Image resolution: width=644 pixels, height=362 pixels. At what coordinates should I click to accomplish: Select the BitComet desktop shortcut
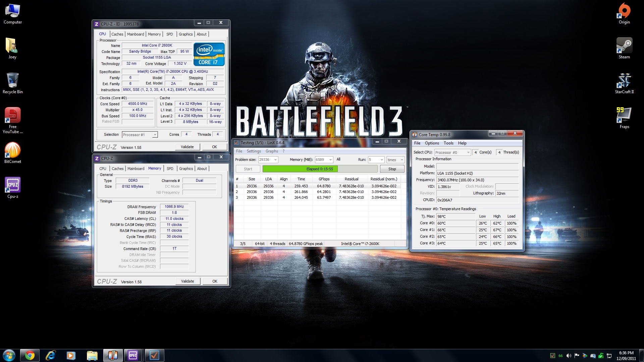[12, 153]
